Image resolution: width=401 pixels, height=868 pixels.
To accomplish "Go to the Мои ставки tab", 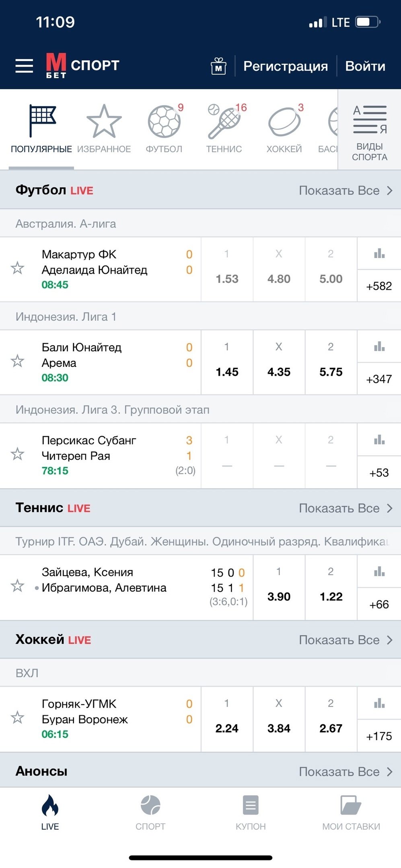I will [351, 813].
